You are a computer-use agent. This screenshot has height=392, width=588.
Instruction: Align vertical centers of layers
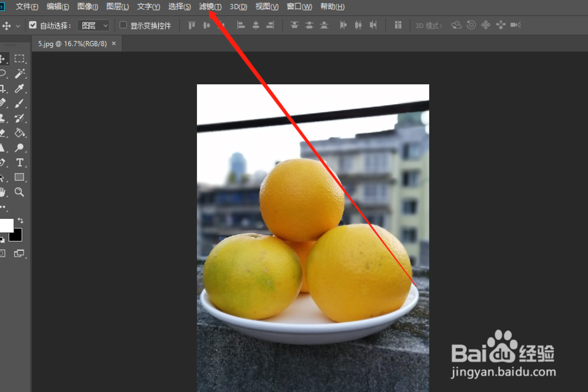pos(206,25)
